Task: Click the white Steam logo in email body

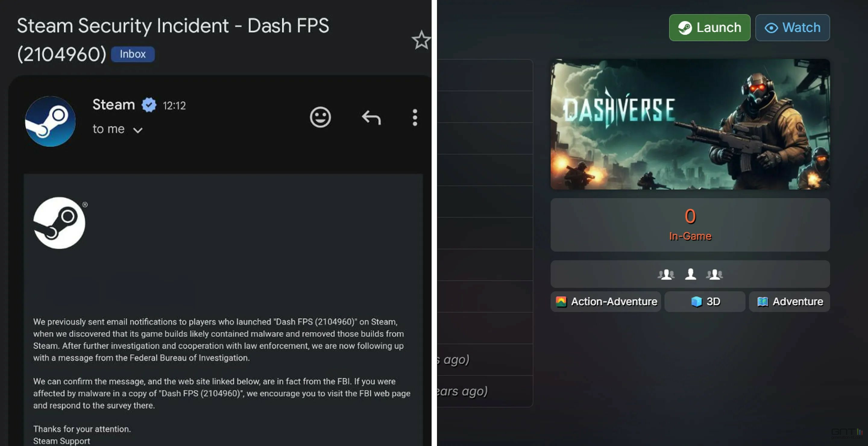Action: click(x=59, y=223)
